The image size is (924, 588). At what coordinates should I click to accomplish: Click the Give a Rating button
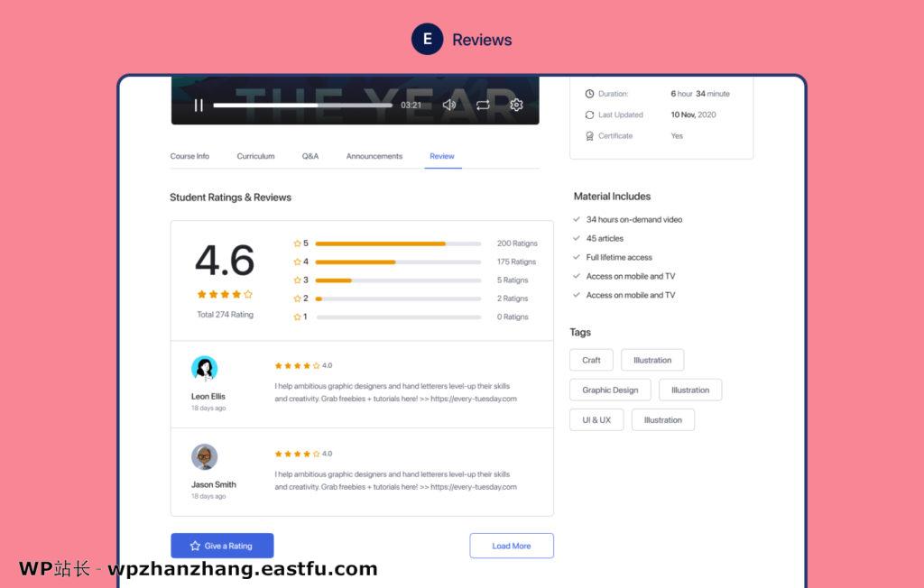(222, 546)
